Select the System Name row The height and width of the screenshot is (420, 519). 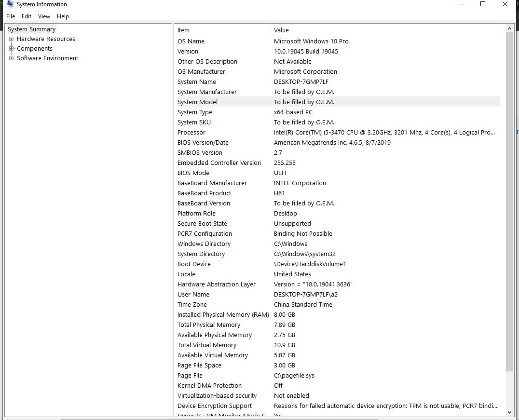point(337,82)
